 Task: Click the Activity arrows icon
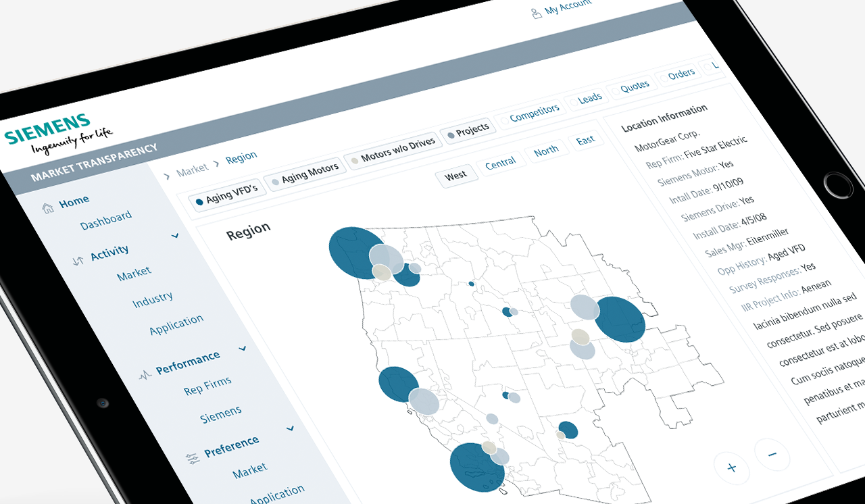(78, 260)
